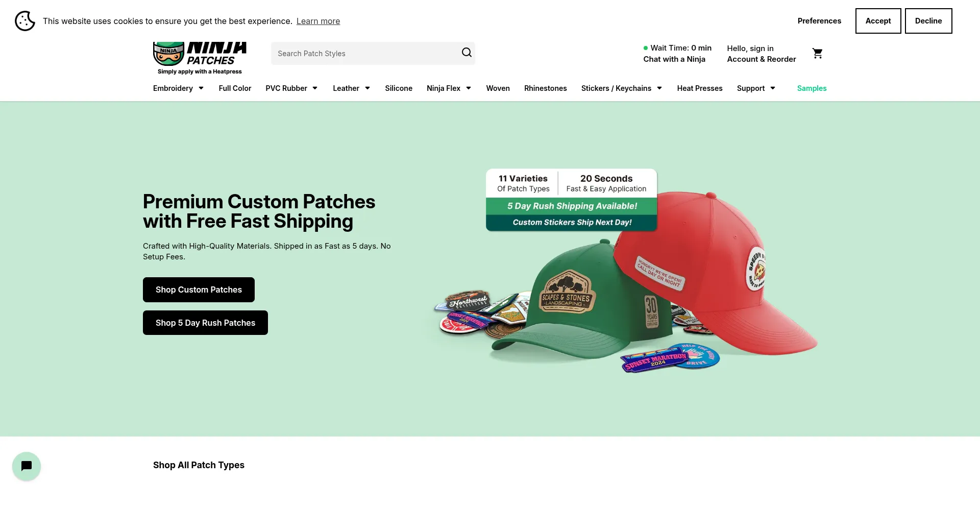The width and height of the screenshot is (980, 507).
Task: Open Stickers / Keychains dropdown arrow
Action: click(659, 88)
